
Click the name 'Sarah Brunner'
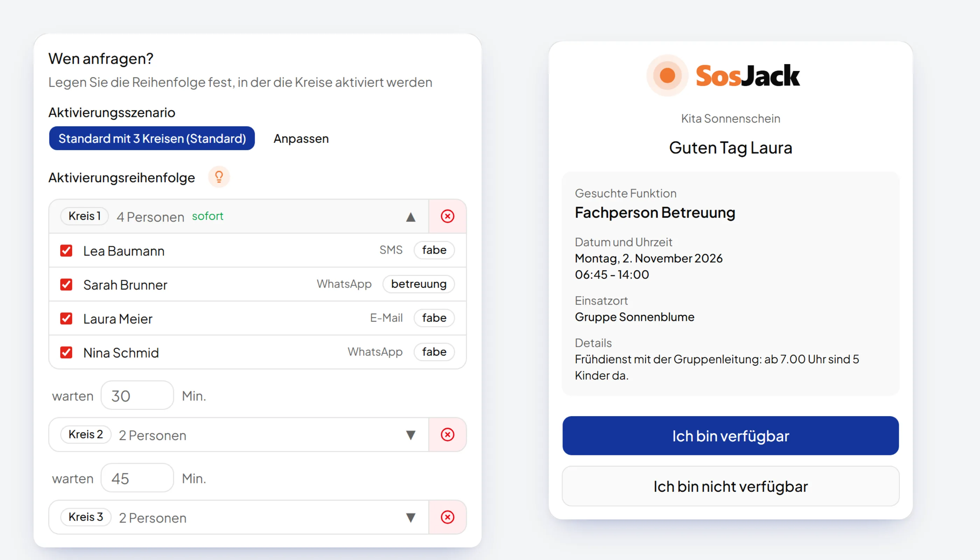(125, 285)
